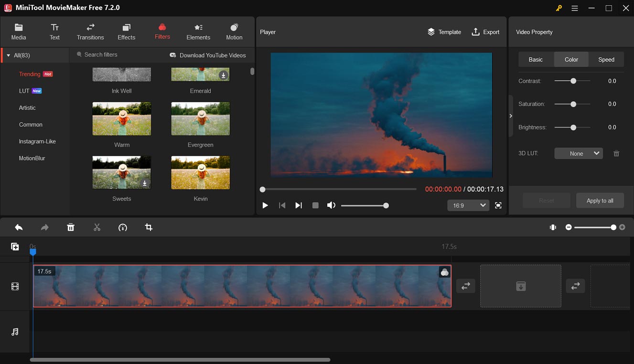
Task: Stop the video playback
Action: click(315, 205)
